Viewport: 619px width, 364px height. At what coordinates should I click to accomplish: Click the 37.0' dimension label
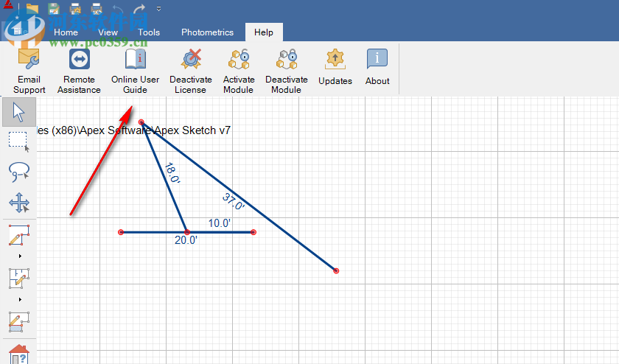click(234, 201)
